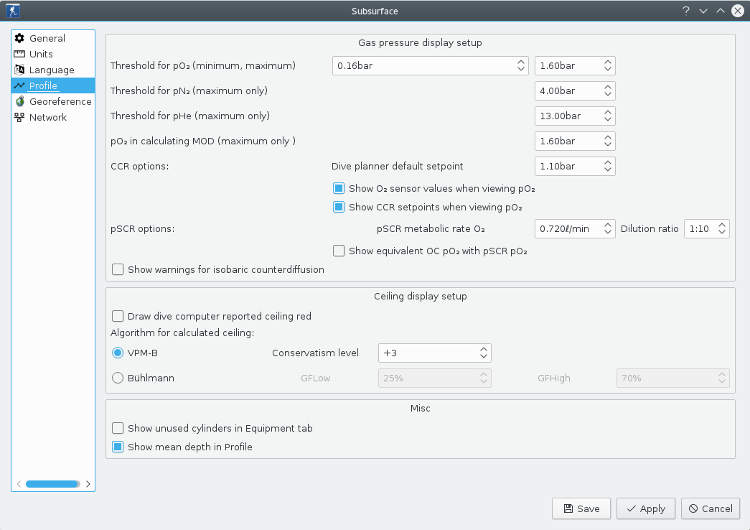Screen dimensions: 750x530
Task: Click the 'Ceiling display setup' heading
Action: pyautogui.click(x=420, y=296)
